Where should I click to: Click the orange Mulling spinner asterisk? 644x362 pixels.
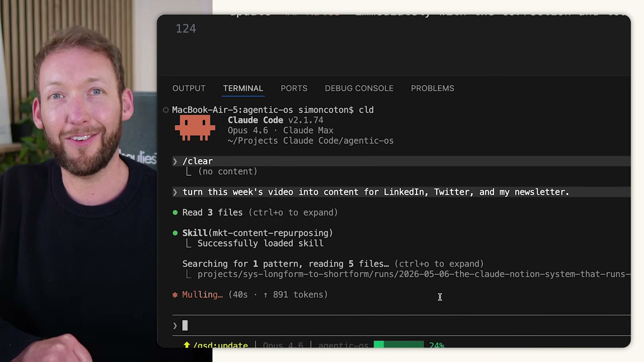point(175,295)
